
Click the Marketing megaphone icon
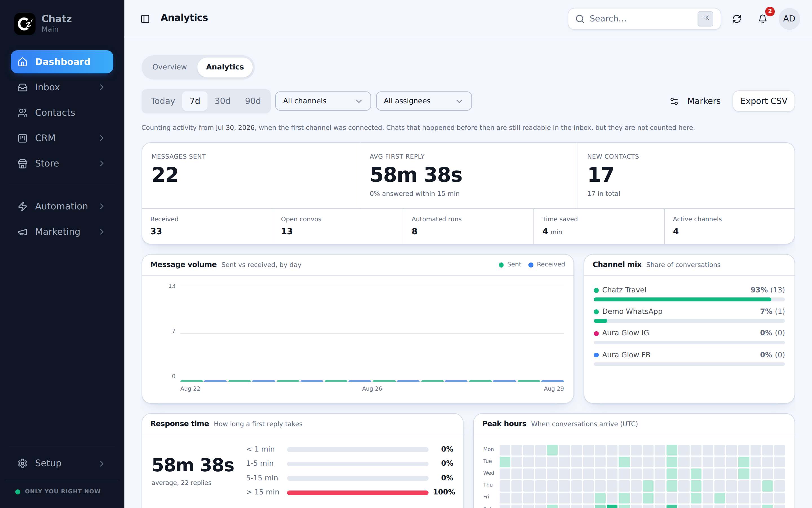[x=23, y=232]
